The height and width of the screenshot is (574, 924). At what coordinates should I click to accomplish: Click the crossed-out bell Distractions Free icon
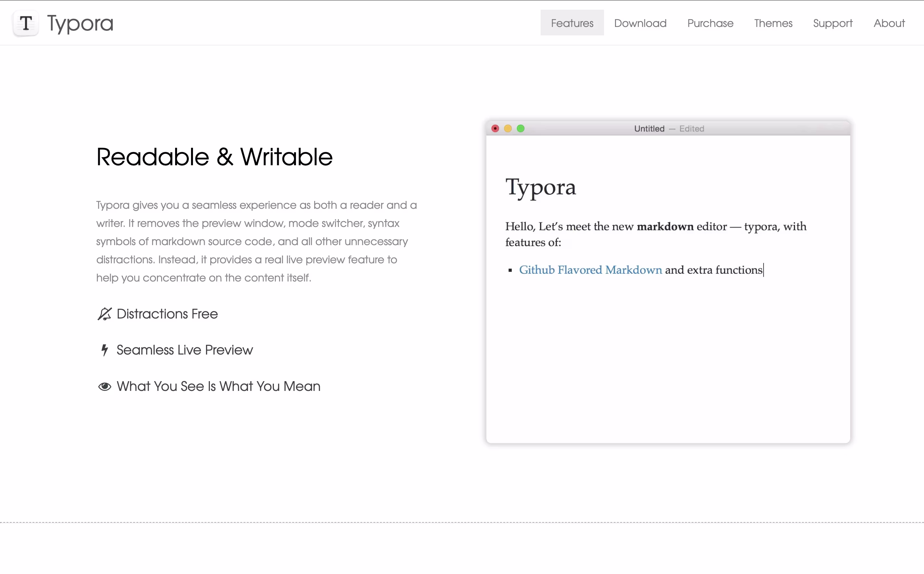coord(104,314)
